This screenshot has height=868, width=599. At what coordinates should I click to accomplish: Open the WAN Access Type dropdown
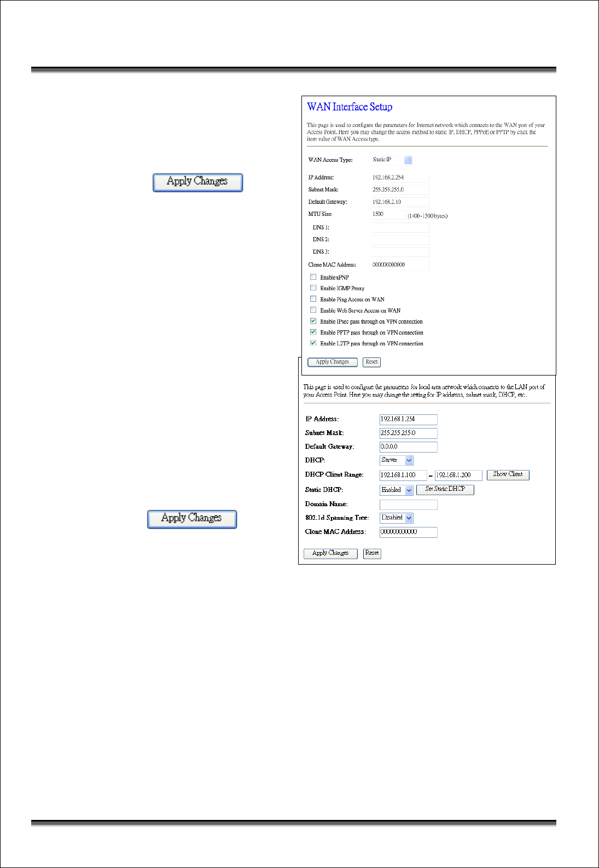pos(392,160)
